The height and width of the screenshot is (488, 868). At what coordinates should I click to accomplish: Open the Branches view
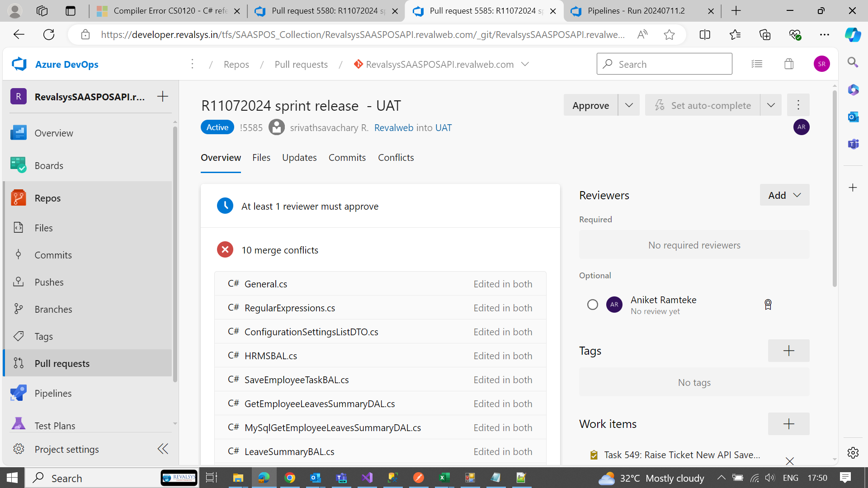[x=53, y=309]
